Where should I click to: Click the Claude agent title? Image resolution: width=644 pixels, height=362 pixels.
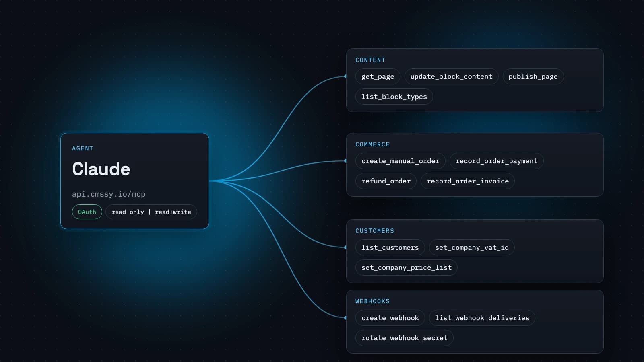[x=101, y=169]
